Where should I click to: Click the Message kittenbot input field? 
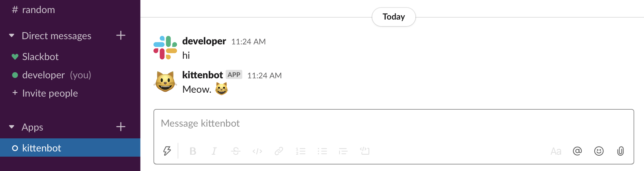coord(392,123)
